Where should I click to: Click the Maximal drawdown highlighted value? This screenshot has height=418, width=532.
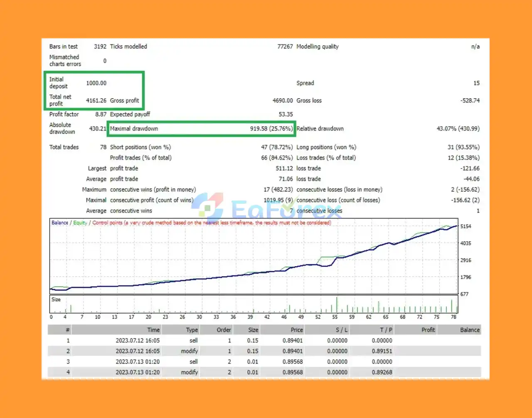point(271,129)
